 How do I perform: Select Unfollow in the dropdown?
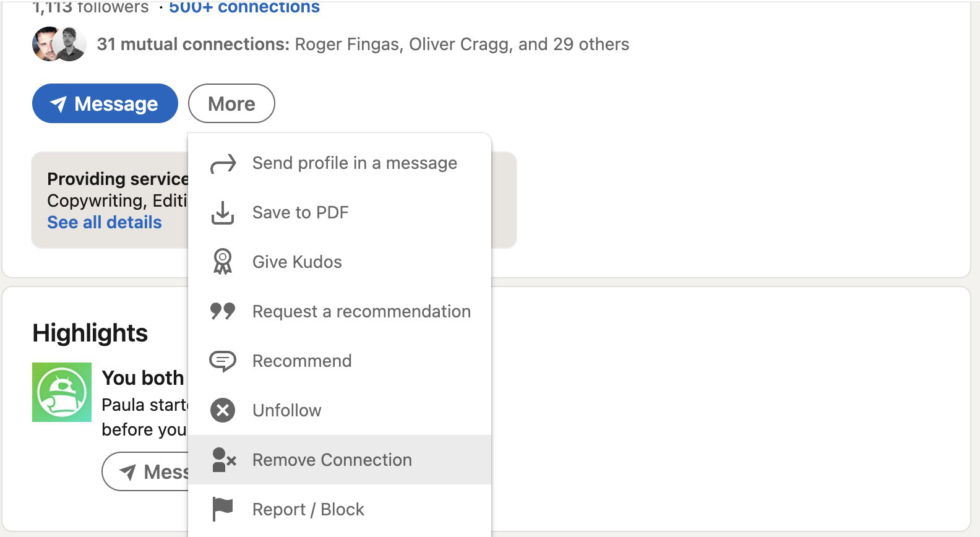coord(286,410)
